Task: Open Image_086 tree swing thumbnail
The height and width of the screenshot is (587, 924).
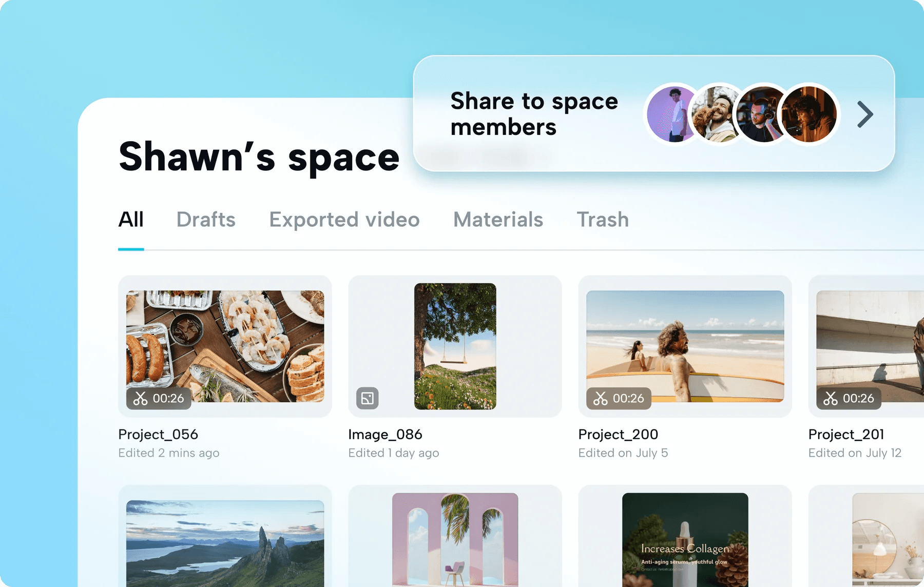Action: click(x=455, y=346)
